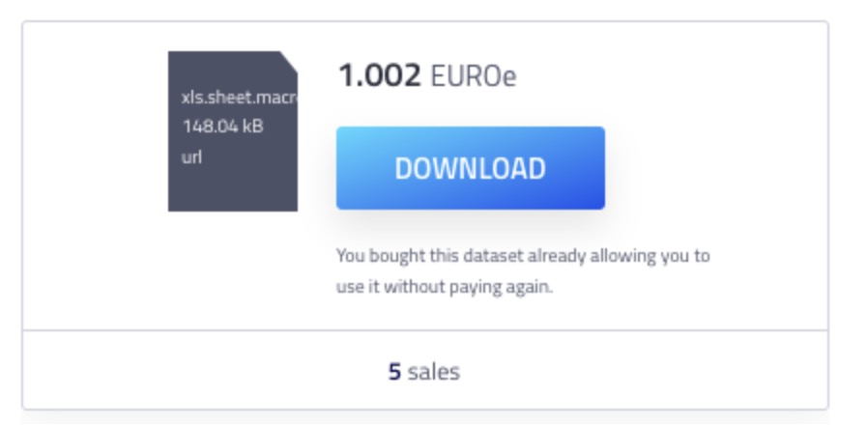Click the DOWNLOAD button
The height and width of the screenshot is (427, 868).
coord(470,167)
